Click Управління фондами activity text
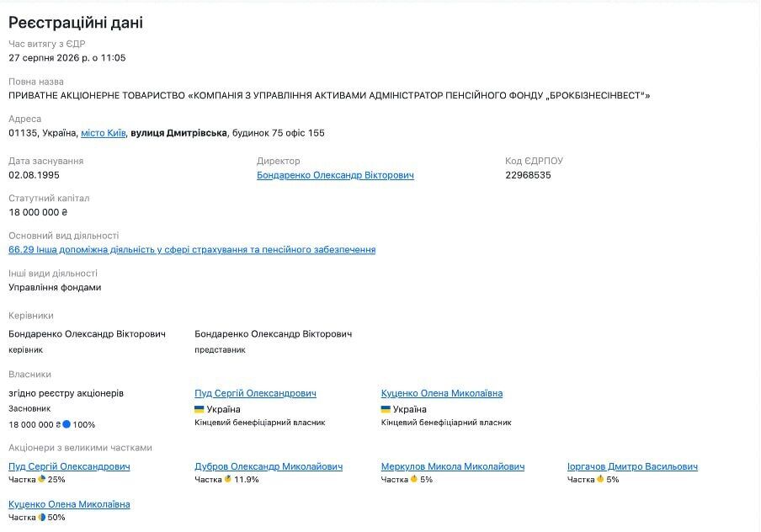The width and height of the screenshot is (761, 532). point(55,287)
